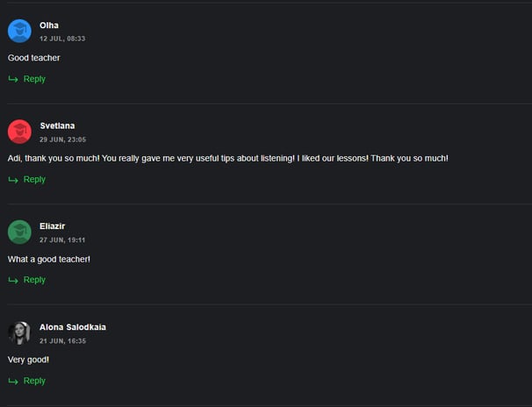Click the 27 JUN, 19:11 timestamp

62,240
